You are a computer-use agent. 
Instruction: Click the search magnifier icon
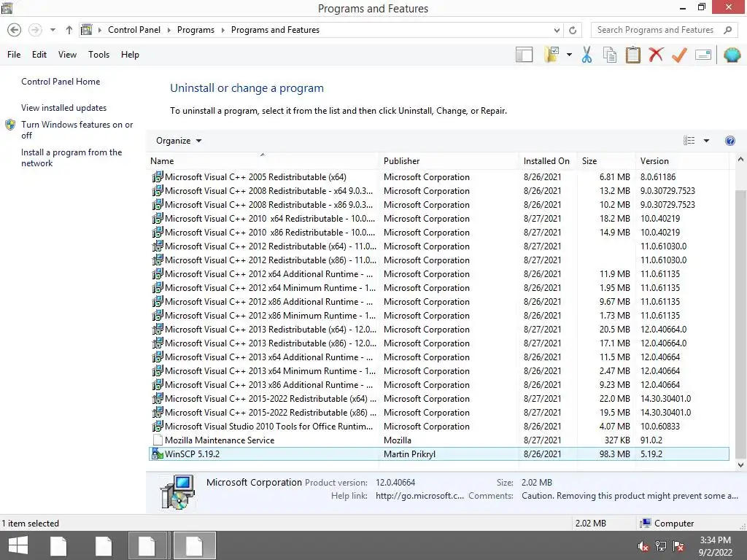pos(727,30)
